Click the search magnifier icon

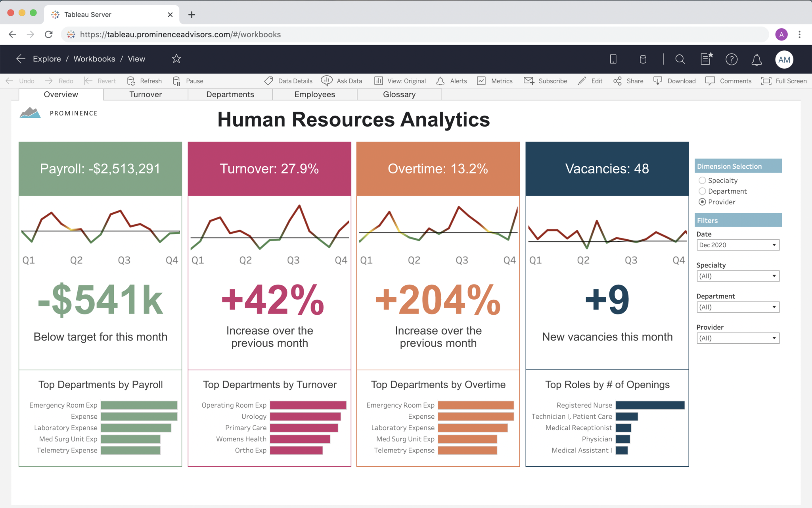point(680,60)
